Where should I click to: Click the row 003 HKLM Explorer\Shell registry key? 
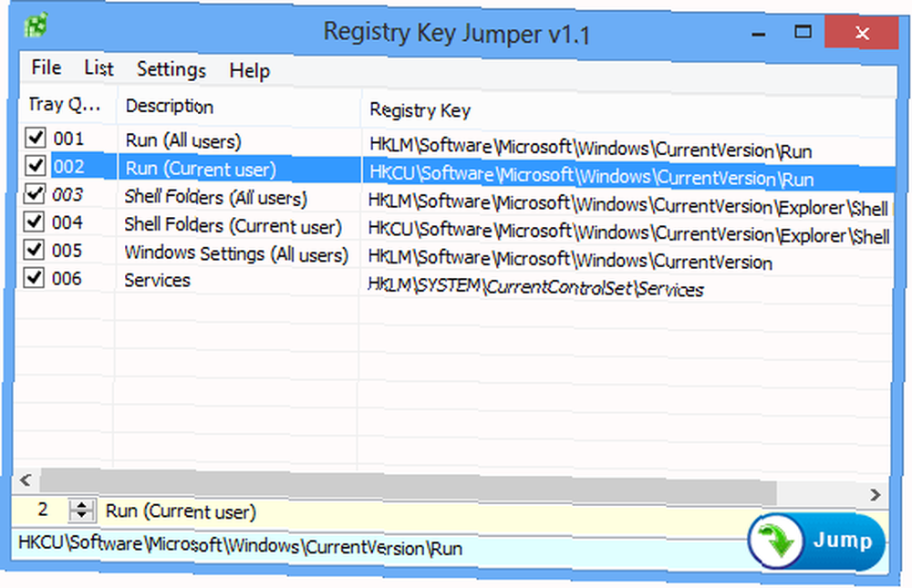628,205
